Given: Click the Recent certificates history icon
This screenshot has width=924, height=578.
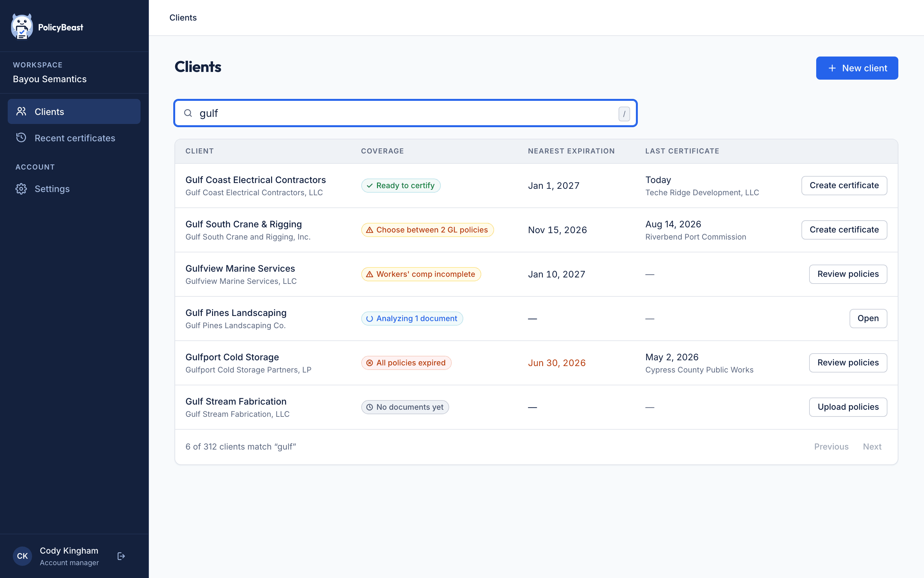Looking at the screenshot, I should coord(21,138).
